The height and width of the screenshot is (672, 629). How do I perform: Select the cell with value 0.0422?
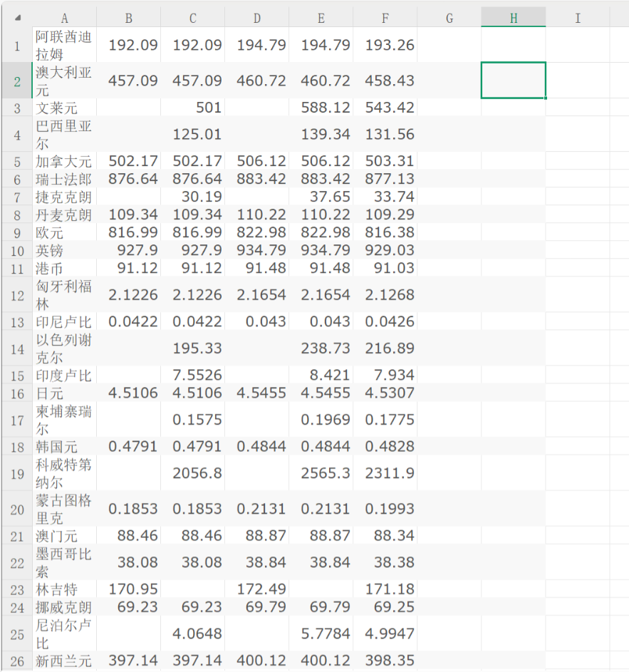(x=128, y=321)
